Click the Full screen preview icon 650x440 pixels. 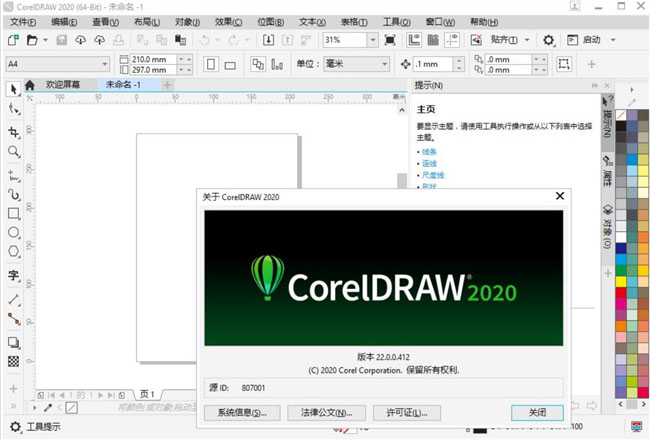tap(390, 40)
